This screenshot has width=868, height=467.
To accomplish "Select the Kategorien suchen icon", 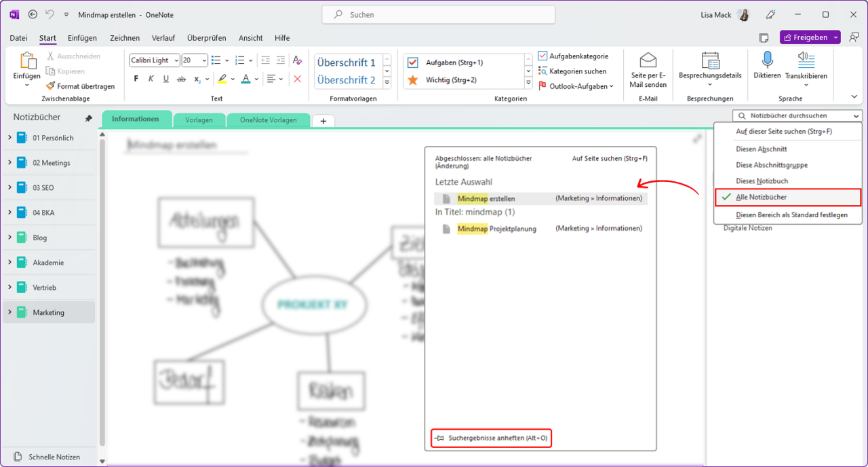I will tap(543, 71).
